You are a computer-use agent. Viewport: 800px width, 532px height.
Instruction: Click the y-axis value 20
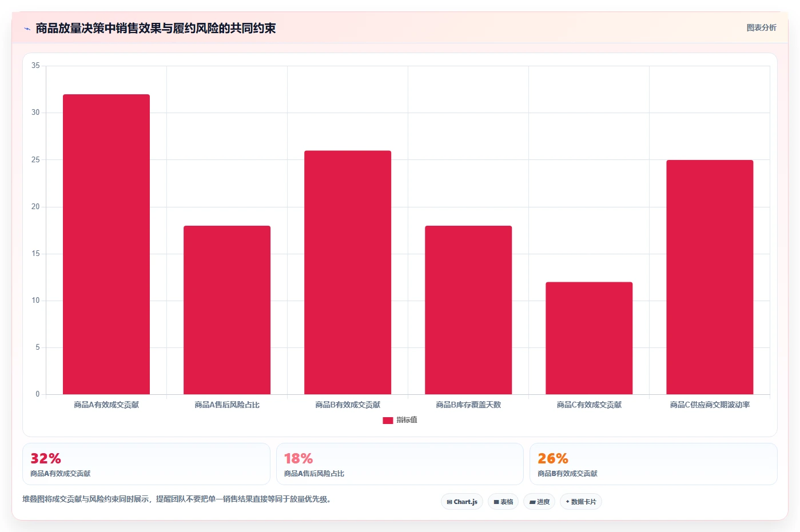point(35,207)
